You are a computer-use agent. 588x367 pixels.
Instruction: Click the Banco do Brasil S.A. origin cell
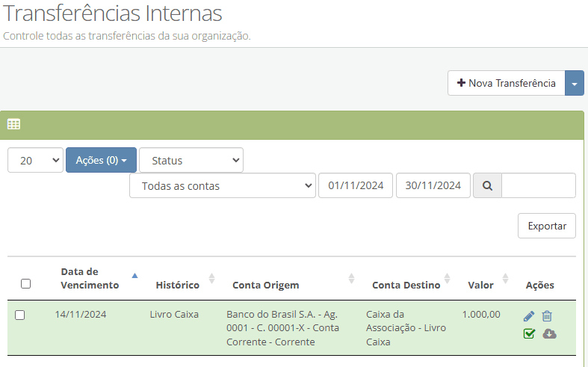282,328
